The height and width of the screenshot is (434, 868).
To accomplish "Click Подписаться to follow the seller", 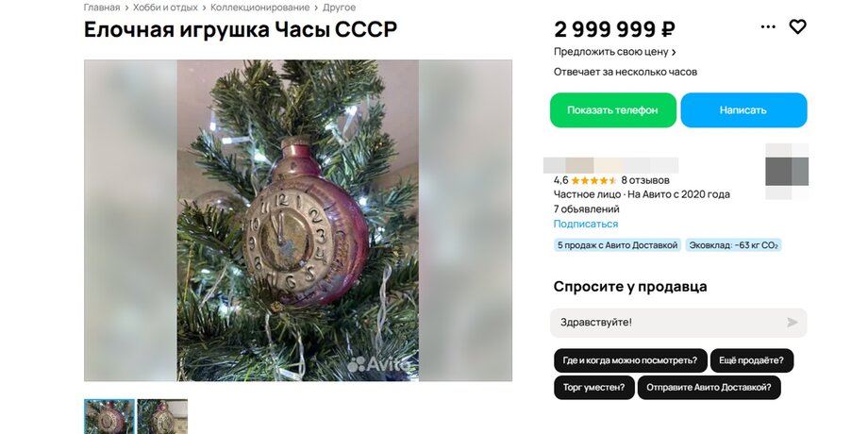I will (586, 225).
